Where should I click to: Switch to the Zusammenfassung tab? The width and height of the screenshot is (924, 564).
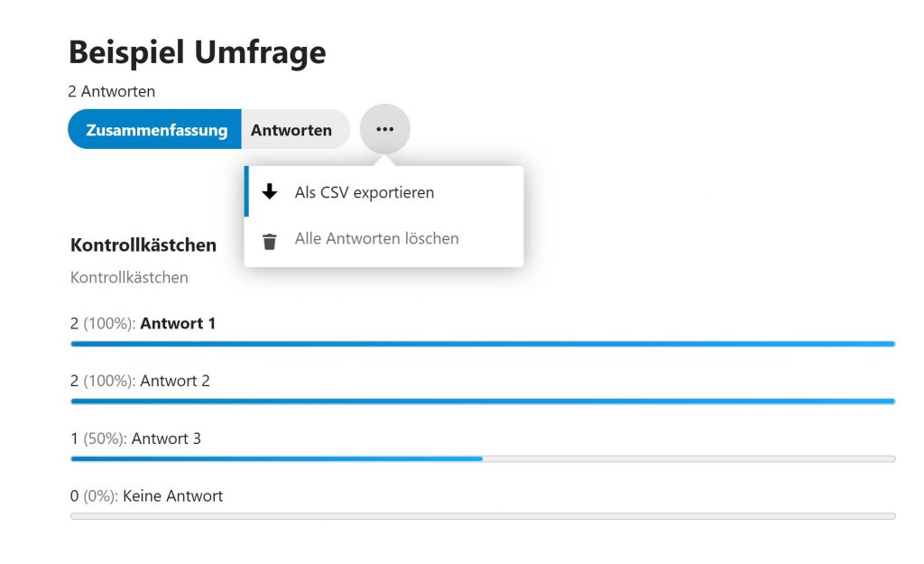[x=156, y=130]
